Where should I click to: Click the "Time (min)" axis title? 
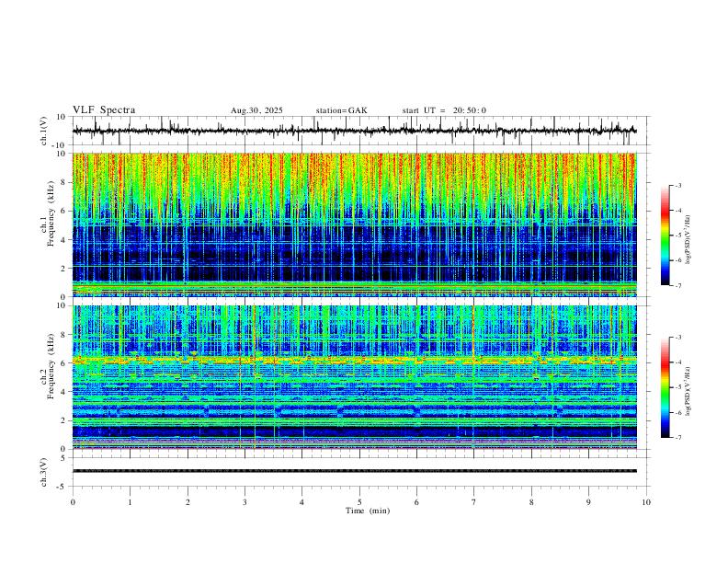[x=368, y=511]
